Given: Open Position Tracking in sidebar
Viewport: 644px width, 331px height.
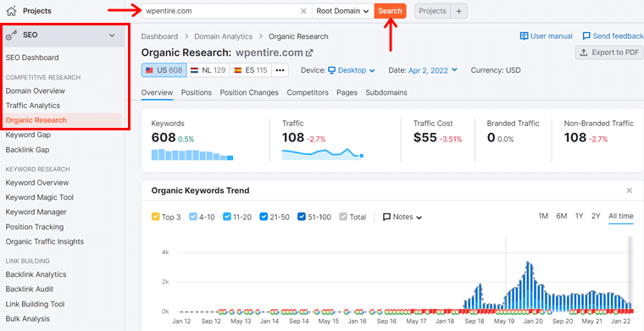Looking at the screenshot, I should [x=35, y=227].
